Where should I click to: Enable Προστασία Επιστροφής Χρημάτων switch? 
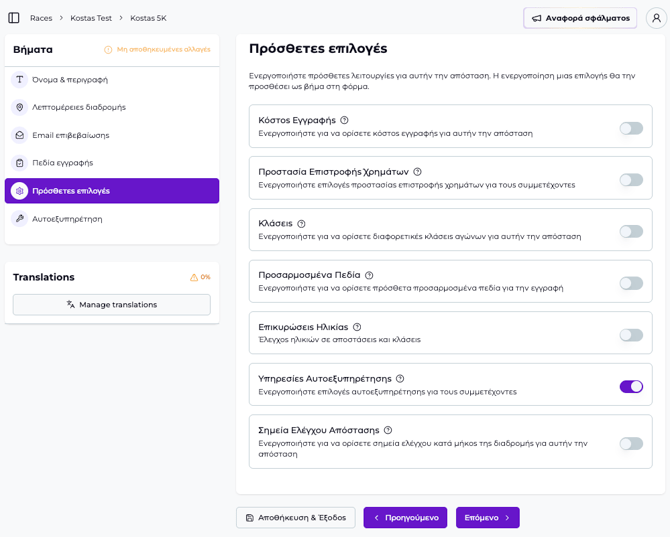[x=630, y=180]
